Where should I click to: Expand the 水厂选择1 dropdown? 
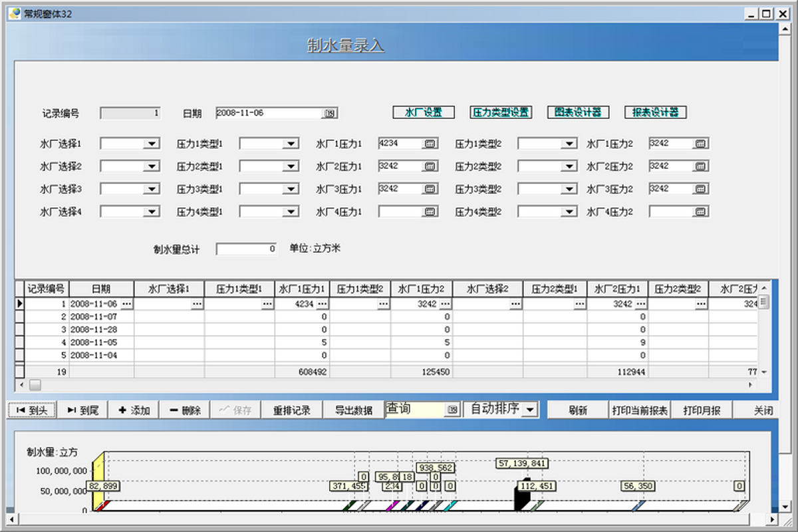click(x=152, y=143)
